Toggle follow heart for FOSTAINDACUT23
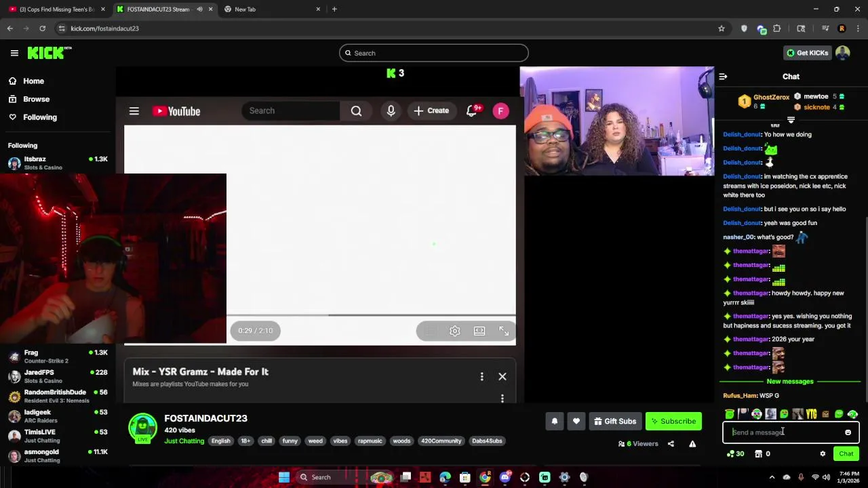This screenshot has height=488, width=868. 576,421
